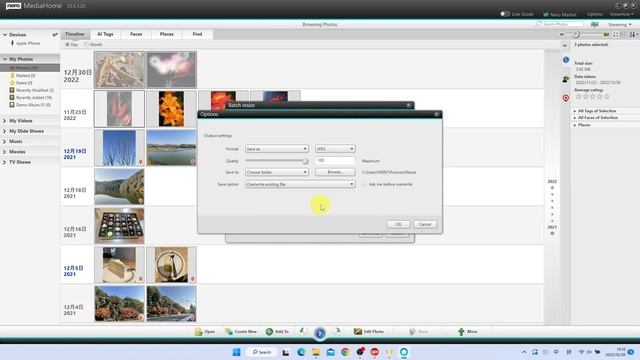Select Apple iPhone device
640x360 pixels.
click(25, 43)
